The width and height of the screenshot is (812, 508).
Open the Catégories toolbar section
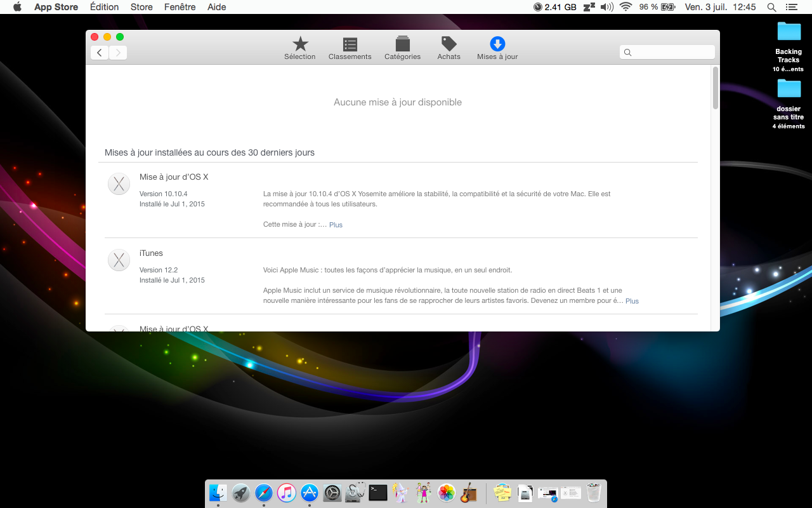click(x=402, y=48)
